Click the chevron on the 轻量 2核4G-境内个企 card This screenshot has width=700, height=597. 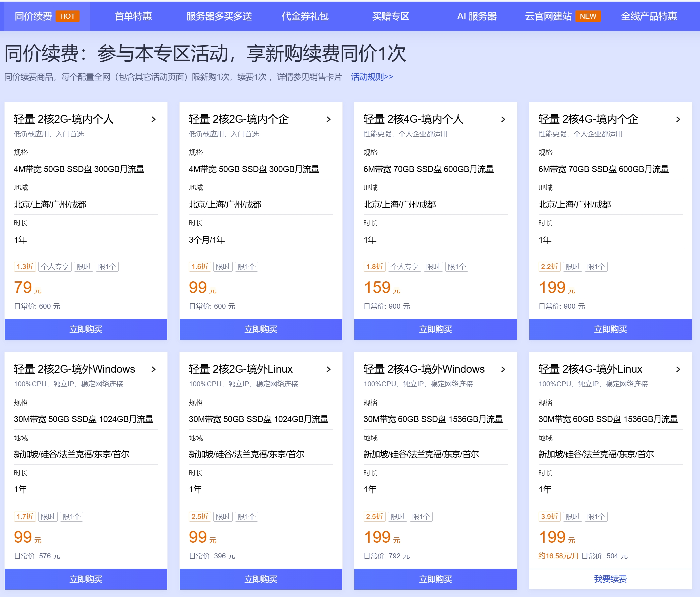pyautogui.click(x=678, y=119)
